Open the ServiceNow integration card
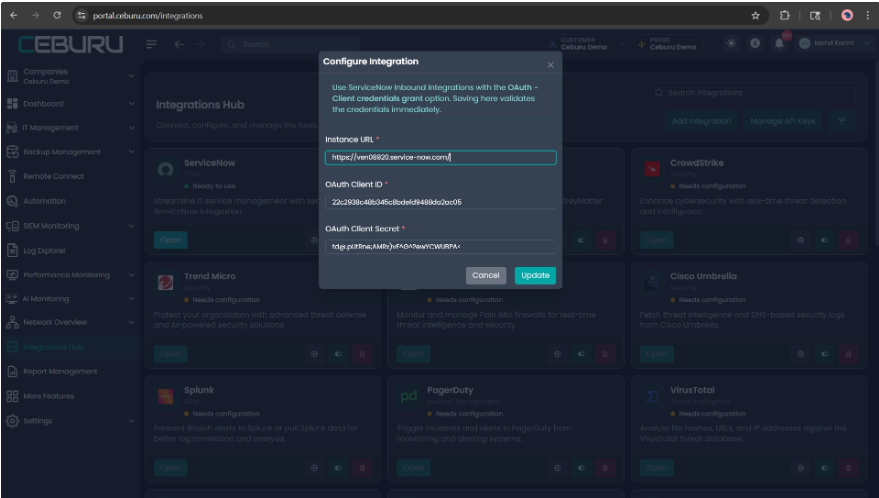Viewport: 879px width, 498px height. click(x=170, y=240)
